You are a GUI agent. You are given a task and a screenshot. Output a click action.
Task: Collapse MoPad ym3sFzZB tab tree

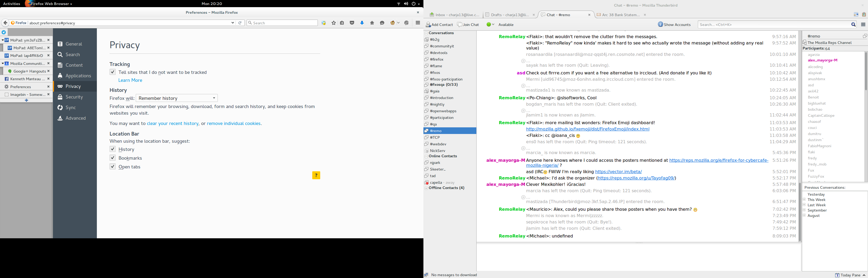coord(3,40)
